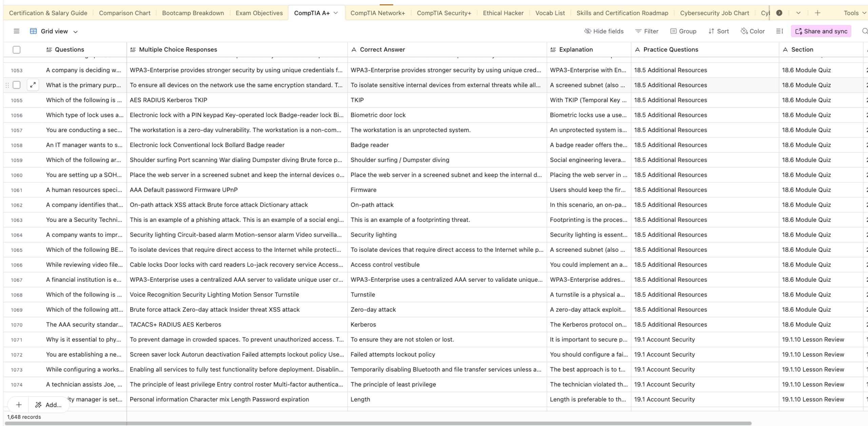This screenshot has width=868, height=426.
Task: Check the checkbox for the hovered row
Action: (16, 85)
